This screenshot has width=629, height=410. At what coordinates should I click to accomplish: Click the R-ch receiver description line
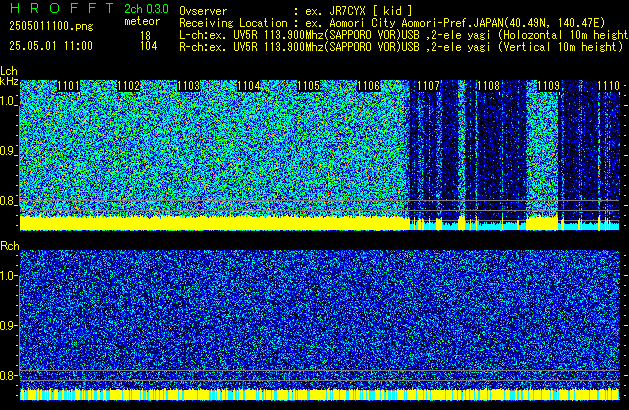point(401,47)
